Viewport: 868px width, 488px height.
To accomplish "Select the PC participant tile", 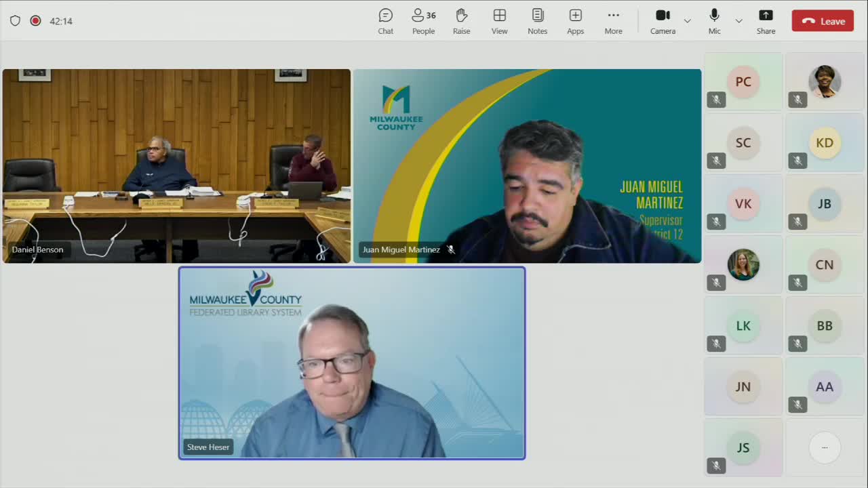I will pyautogui.click(x=743, y=81).
